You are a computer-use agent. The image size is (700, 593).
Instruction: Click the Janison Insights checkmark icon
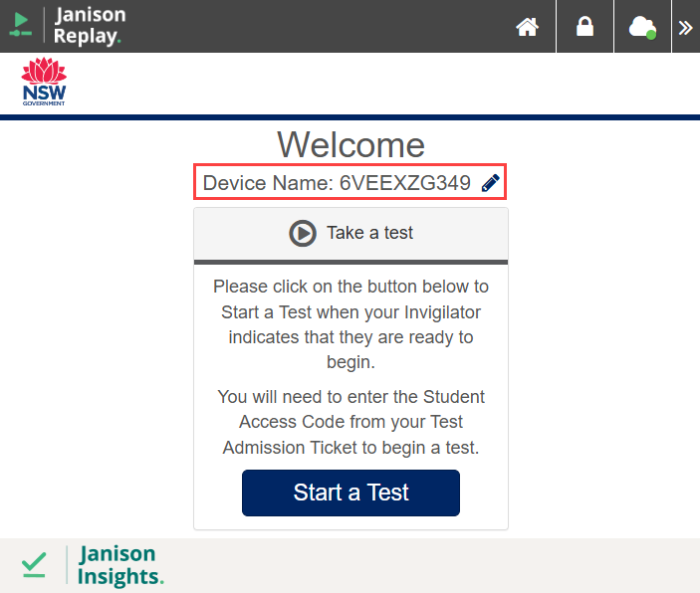pos(34,564)
